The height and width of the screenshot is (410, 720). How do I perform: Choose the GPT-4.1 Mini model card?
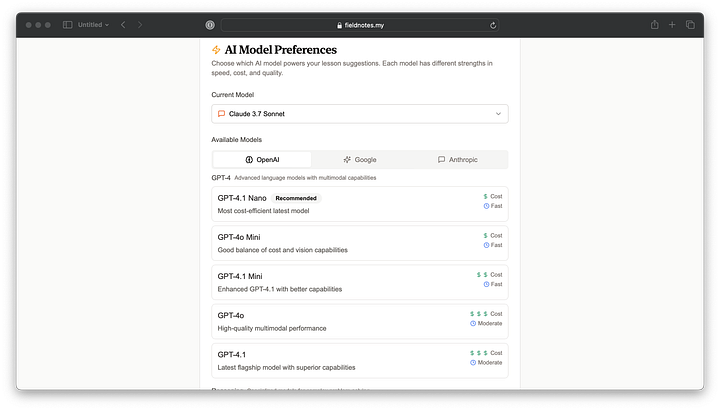[360, 282]
